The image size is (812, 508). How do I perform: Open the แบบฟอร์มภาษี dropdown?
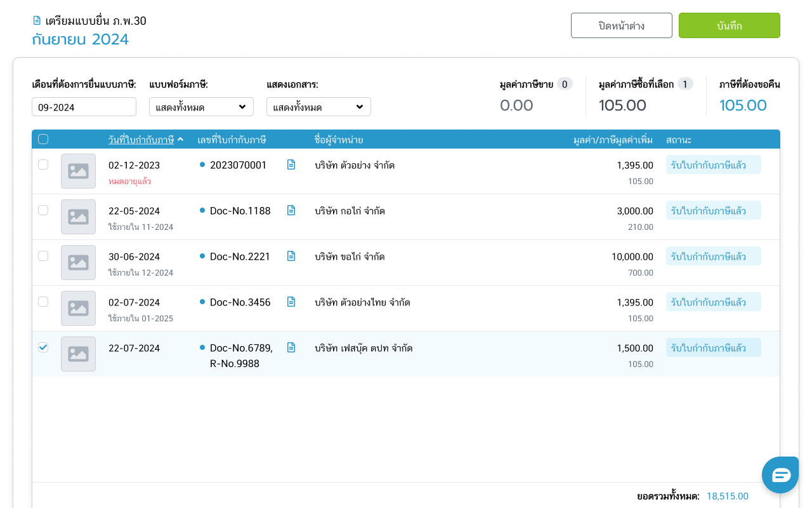pos(201,107)
